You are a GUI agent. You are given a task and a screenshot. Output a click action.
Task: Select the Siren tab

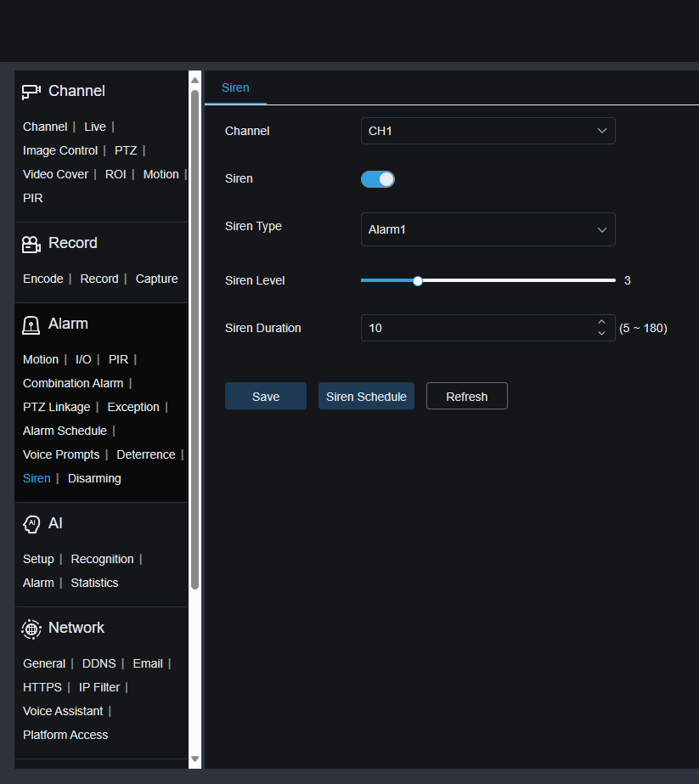coord(235,87)
